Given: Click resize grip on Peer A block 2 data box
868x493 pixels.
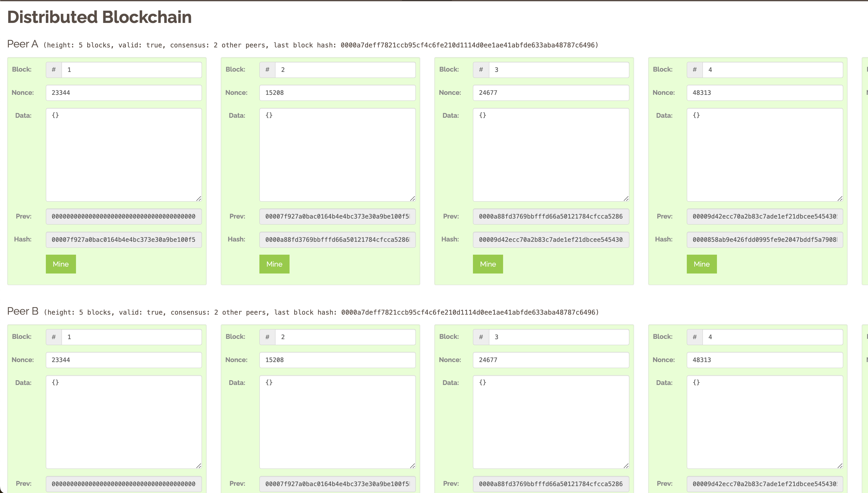Looking at the screenshot, I should click(x=412, y=198).
